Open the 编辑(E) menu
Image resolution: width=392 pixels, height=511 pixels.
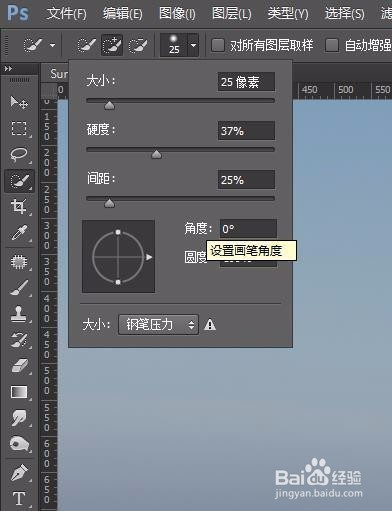(122, 14)
